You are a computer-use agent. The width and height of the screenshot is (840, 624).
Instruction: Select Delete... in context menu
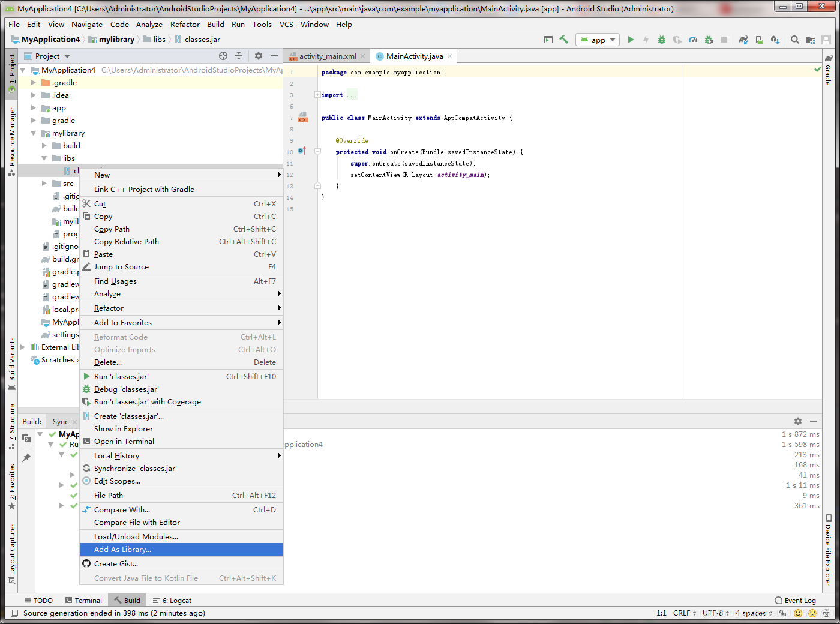(181, 362)
